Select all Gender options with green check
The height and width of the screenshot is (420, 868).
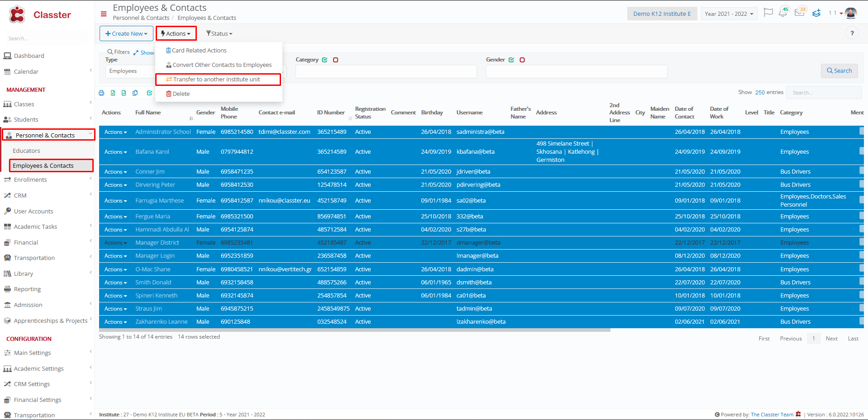pyautogui.click(x=511, y=60)
